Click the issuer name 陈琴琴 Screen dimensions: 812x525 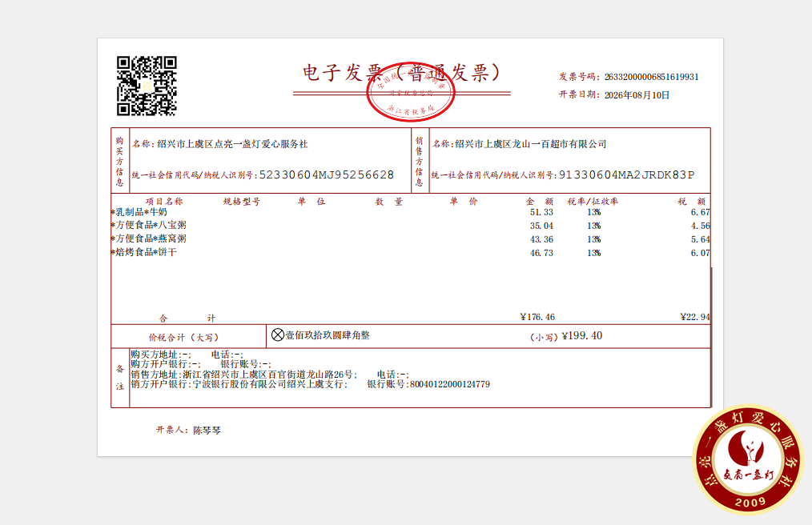pos(207,431)
